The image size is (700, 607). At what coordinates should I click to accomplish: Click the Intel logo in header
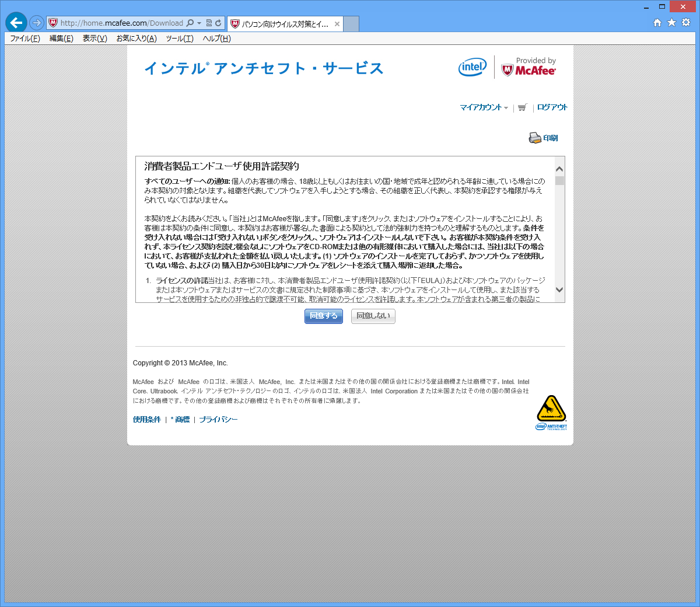tap(473, 67)
